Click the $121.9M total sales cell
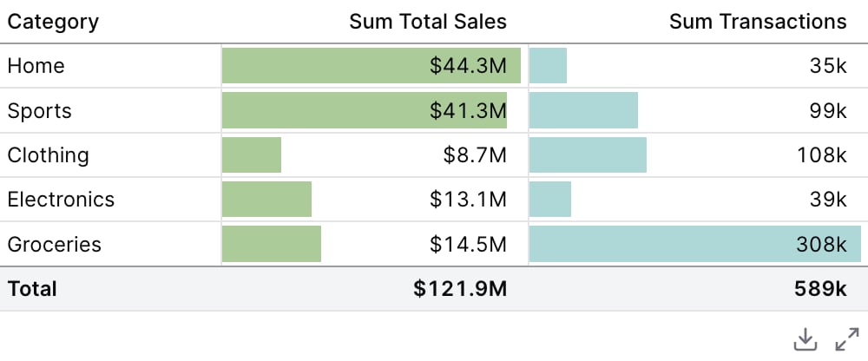 [460, 288]
